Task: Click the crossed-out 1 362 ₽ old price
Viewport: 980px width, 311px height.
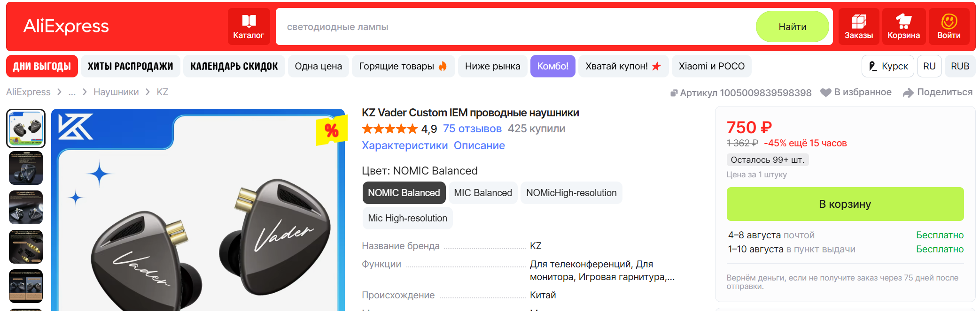Action: tap(742, 143)
